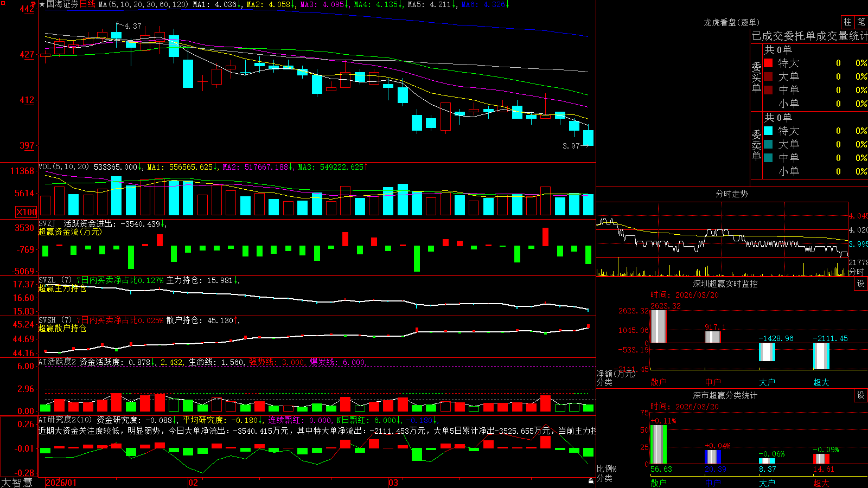Click 超赢主力持仓 label
Image resolution: width=868 pixels, height=488 pixels.
tap(62, 288)
